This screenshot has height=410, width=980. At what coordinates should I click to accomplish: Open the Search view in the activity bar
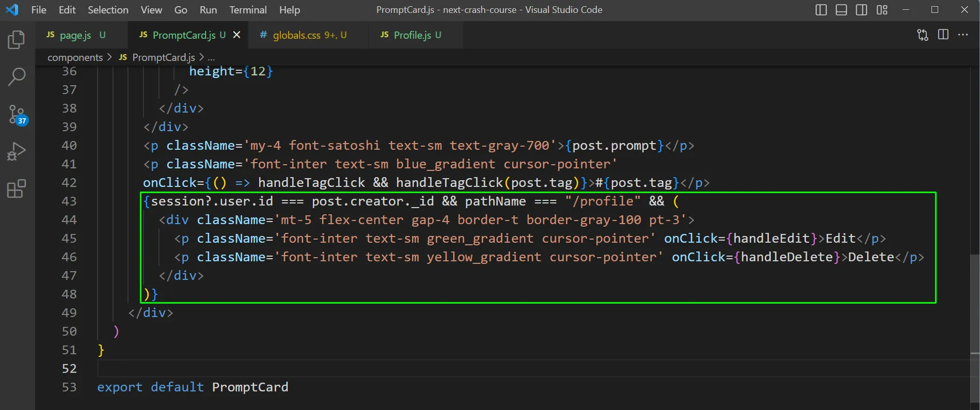click(x=17, y=77)
